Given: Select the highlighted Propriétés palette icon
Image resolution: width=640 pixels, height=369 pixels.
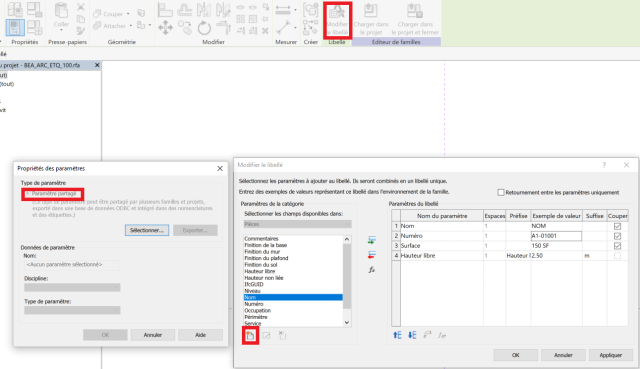Looking at the screenshot, I should (15, 27).
